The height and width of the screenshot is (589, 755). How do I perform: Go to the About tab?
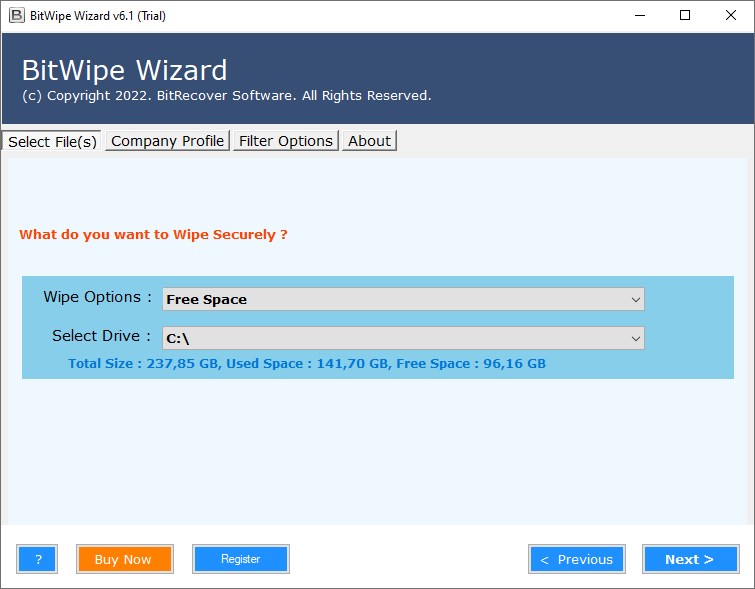click(x=369, y=141)
